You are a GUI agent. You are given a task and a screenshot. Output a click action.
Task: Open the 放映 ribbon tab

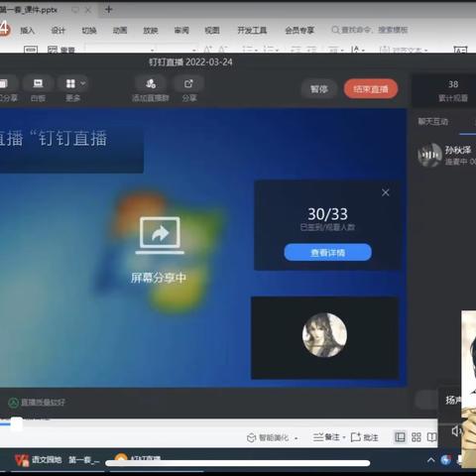[x=151, y=31]
